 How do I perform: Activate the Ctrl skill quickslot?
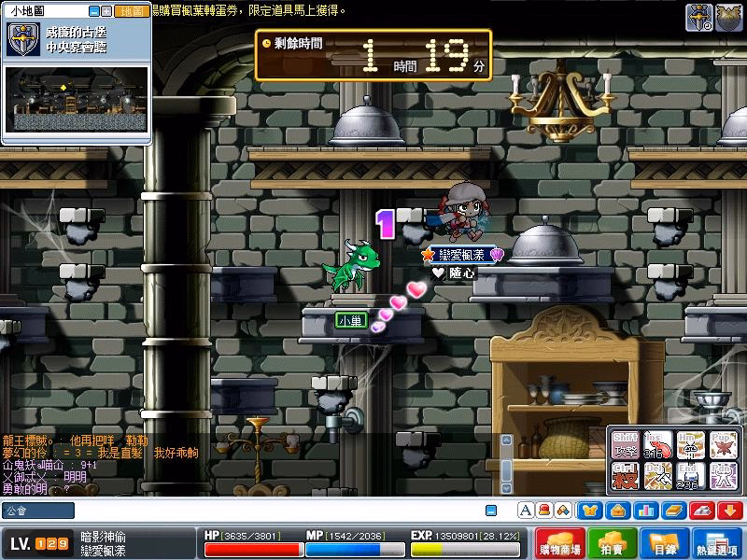[x=626, y=478]
